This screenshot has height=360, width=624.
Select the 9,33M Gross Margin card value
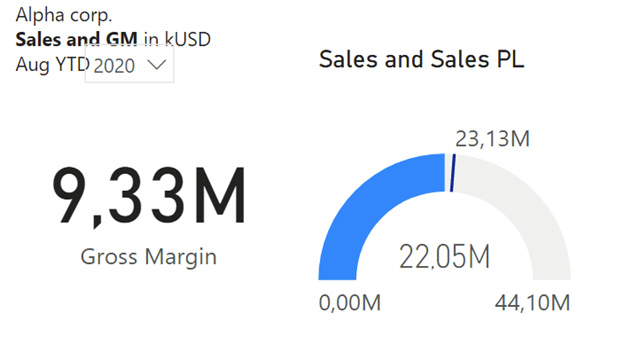coord(149,196)
